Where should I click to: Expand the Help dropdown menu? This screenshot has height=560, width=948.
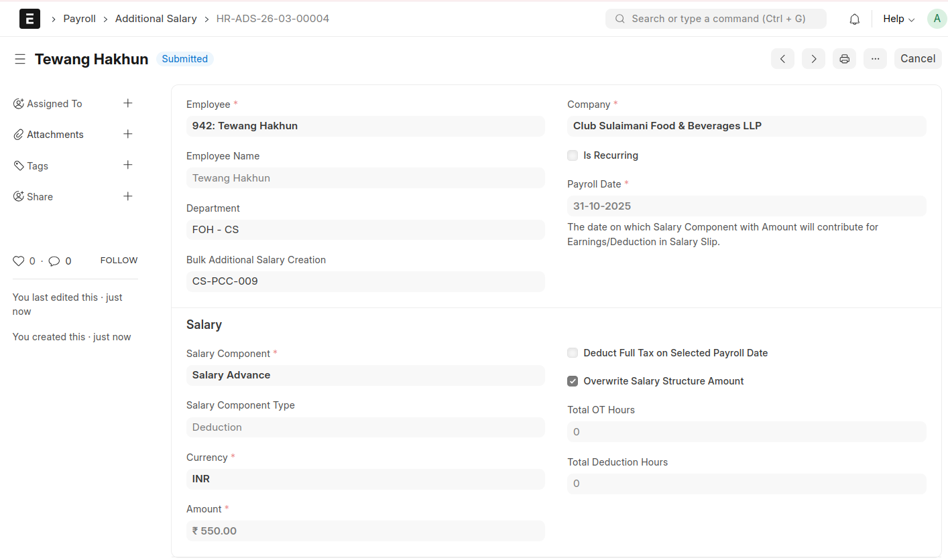click(x=898, y=19)
